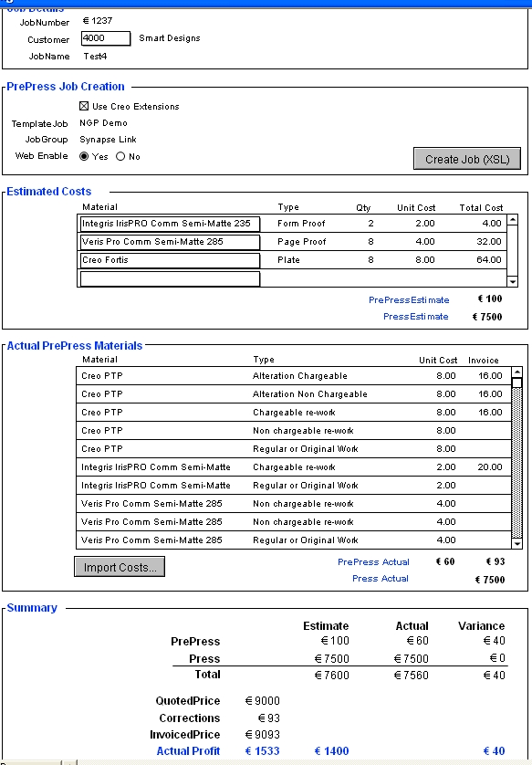The image size is (532, 765).
Task: Click the Actual PrePress Materials scrollbar track
Action: tap(517, 464)
